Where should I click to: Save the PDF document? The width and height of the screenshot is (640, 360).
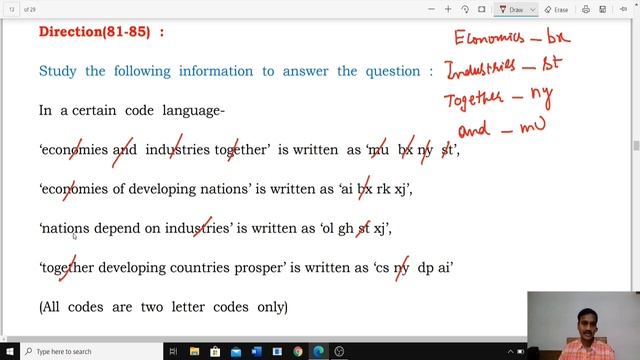tap(602, 9)
